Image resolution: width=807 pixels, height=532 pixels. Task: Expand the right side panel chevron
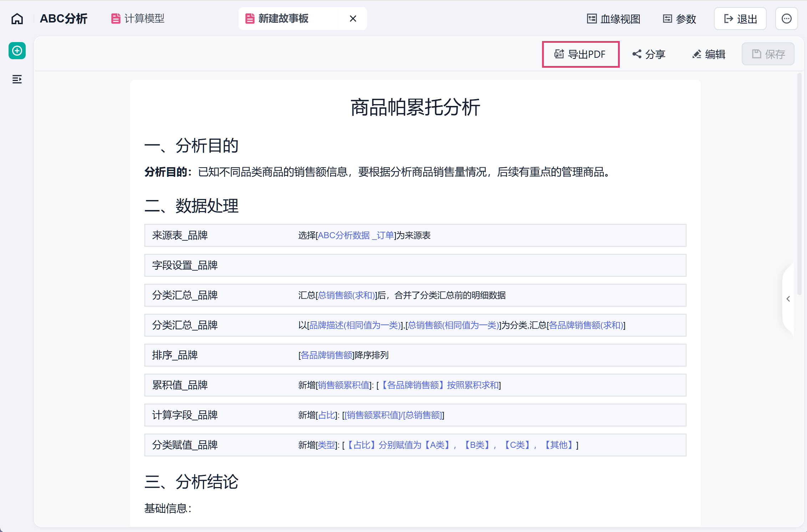788,299
